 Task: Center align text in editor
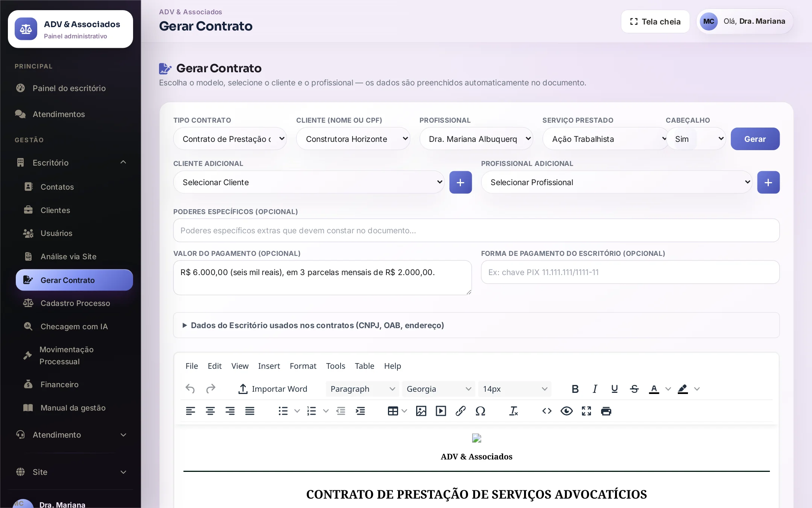(210, 411)
